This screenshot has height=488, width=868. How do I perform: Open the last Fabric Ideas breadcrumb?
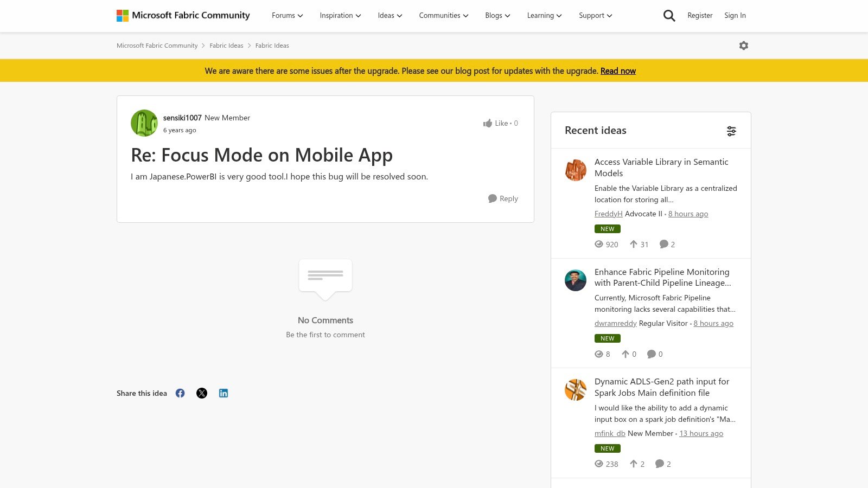272,46
